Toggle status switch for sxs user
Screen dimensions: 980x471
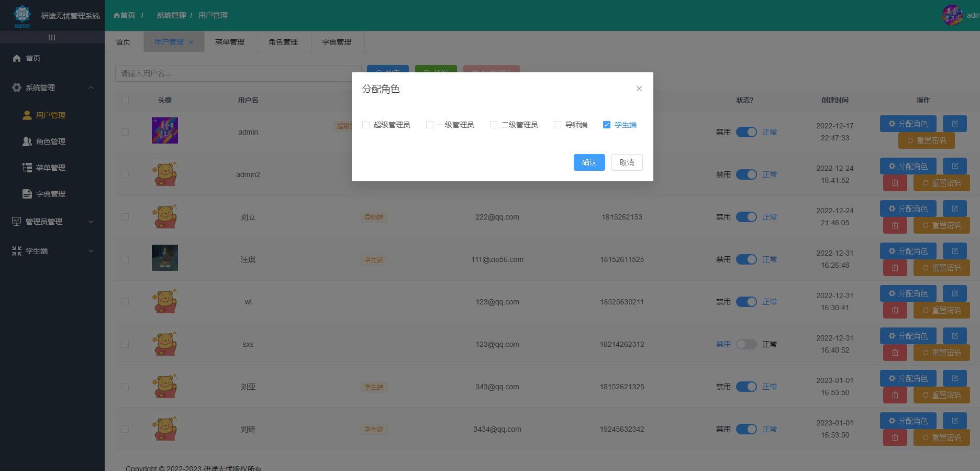point(747,344)
